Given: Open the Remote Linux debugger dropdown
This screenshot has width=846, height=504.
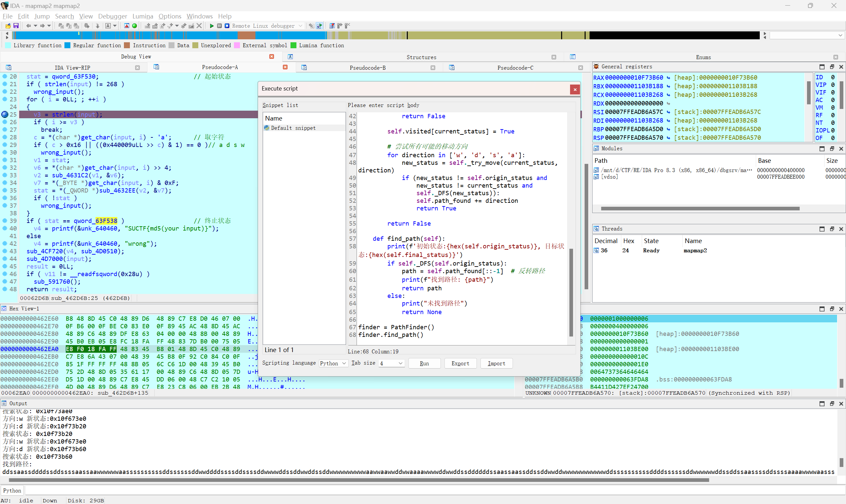Looking at the screenshot, I should [300, 26].
